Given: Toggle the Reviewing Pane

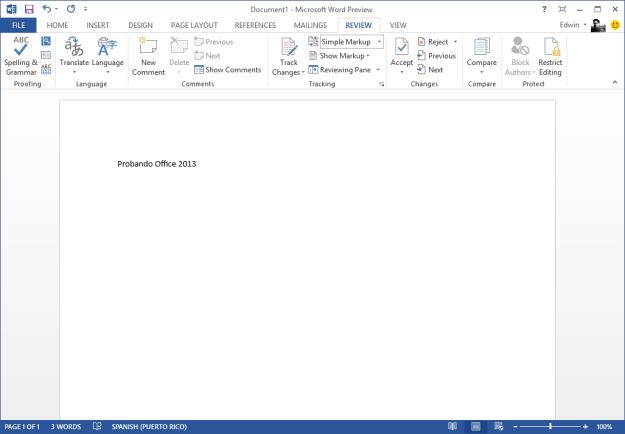Looking at the screenshot, I should (x=340, y=70).
